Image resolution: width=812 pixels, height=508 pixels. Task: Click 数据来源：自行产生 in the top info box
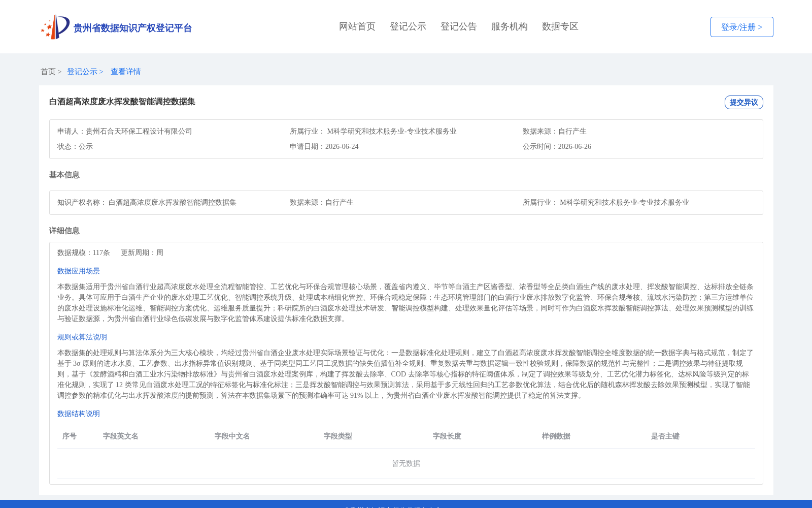(x=555, y=131)
